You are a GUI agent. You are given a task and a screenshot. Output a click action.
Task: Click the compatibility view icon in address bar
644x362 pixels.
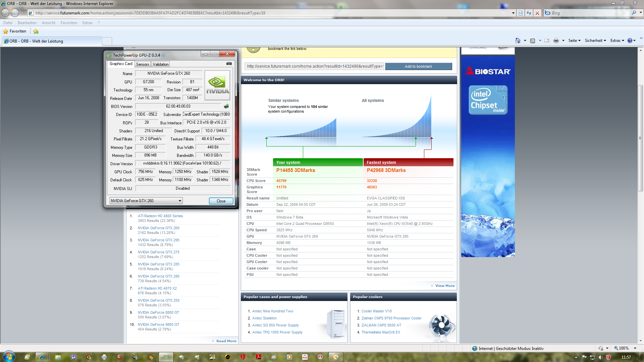tap(521, 13)
